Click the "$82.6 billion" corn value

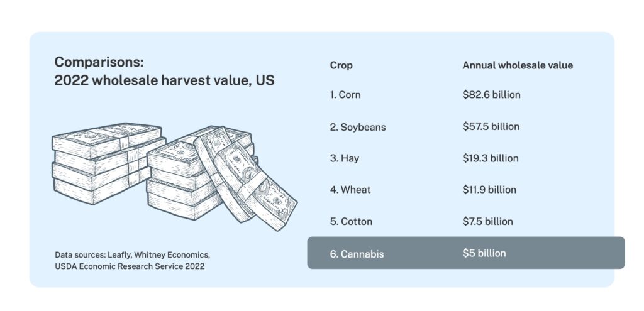[491, 95]
